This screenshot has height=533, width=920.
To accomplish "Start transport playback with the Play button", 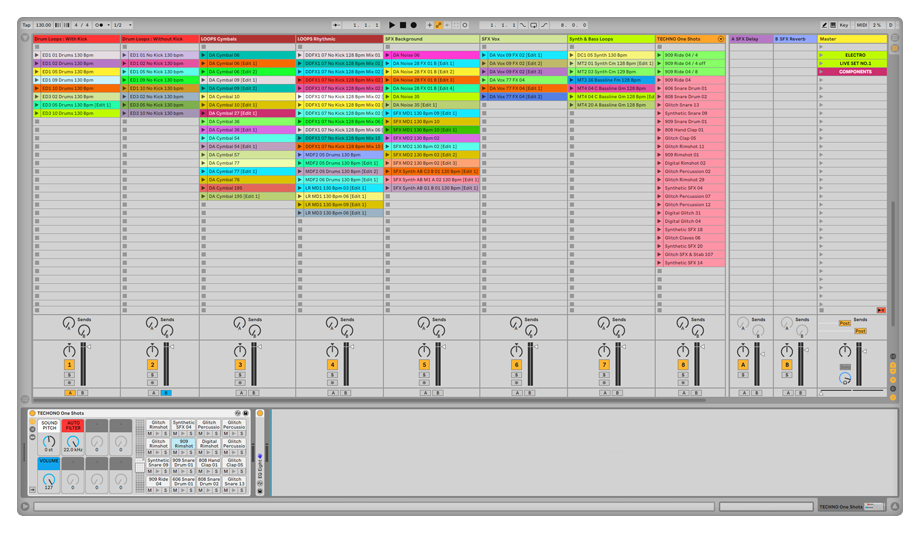I will coord(392,25).
